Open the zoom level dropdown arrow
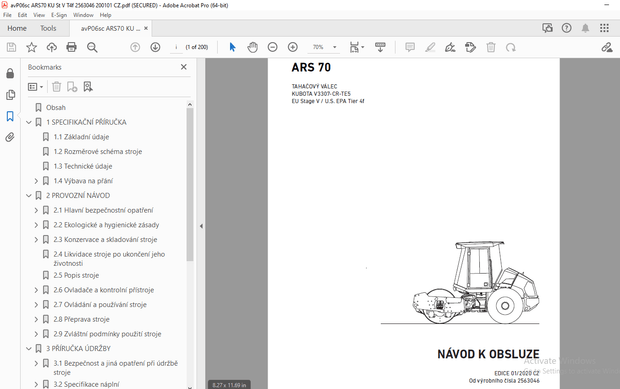The width and height of the screenshot is (620, 389). coord(335,47)
